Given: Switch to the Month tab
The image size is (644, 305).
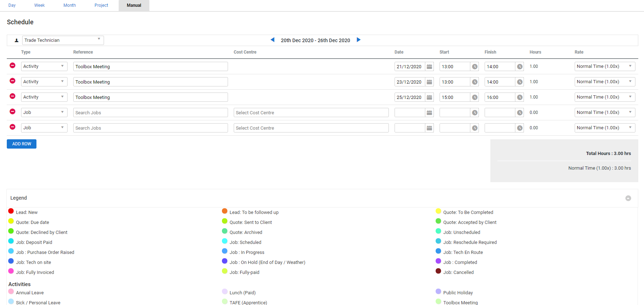Looking at the screenshot, I should coord(70,5).
